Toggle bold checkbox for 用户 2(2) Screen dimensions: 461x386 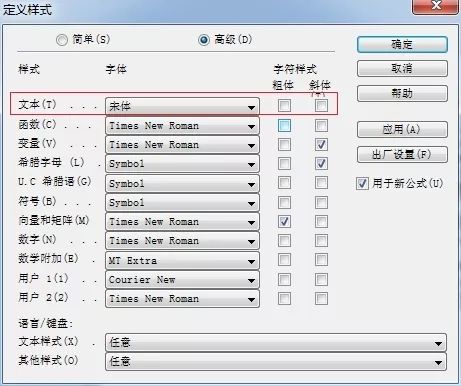(x=284, y=298)
